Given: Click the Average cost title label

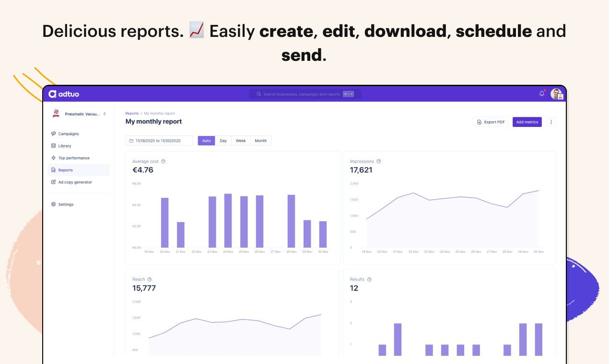Looking at the screenshot, I should pos(145,161).
